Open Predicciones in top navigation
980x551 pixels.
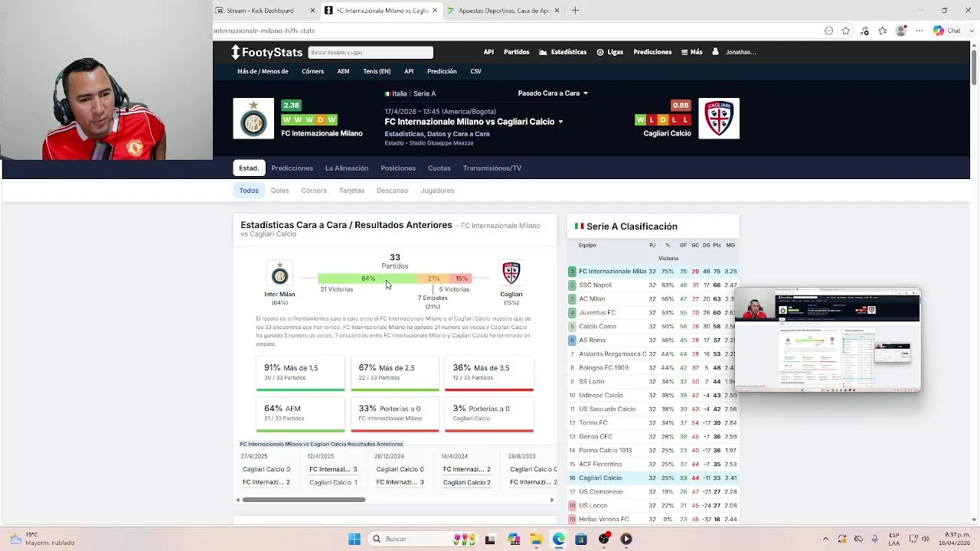(x=652, y=52)
